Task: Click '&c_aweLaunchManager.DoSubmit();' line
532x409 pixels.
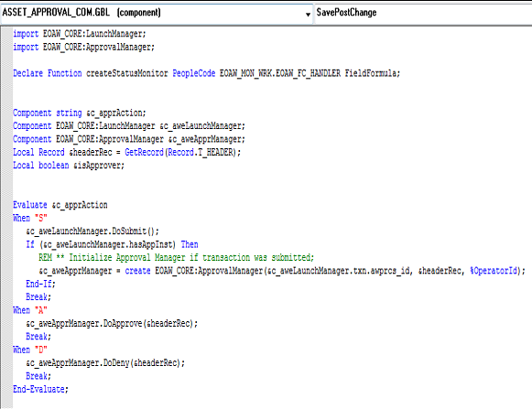Action: point(92,231)
